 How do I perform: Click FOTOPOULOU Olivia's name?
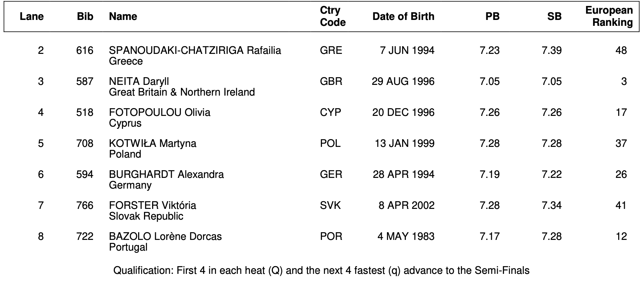pyautogui.click(x=160, y=113)
